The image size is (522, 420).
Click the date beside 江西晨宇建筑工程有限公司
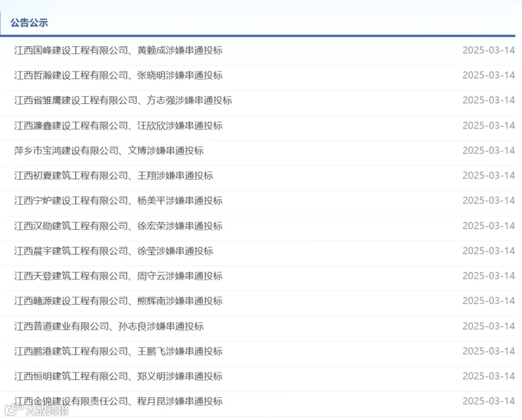tap(488, 251)
